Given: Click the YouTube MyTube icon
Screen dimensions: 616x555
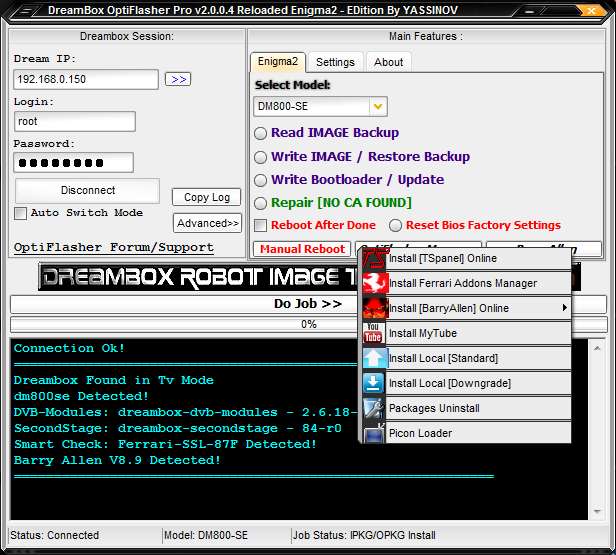Looking at the screenshot, I should point(374,333).
